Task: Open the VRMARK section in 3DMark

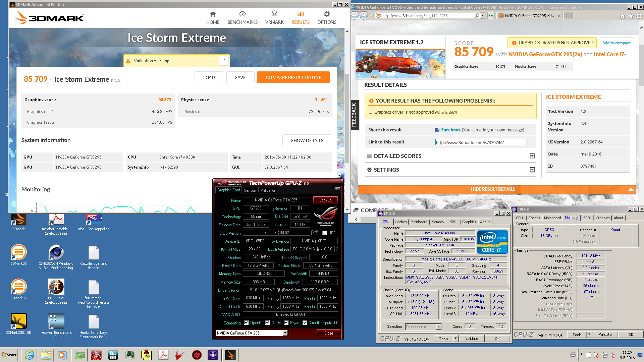Action: [x=274, y=18]
